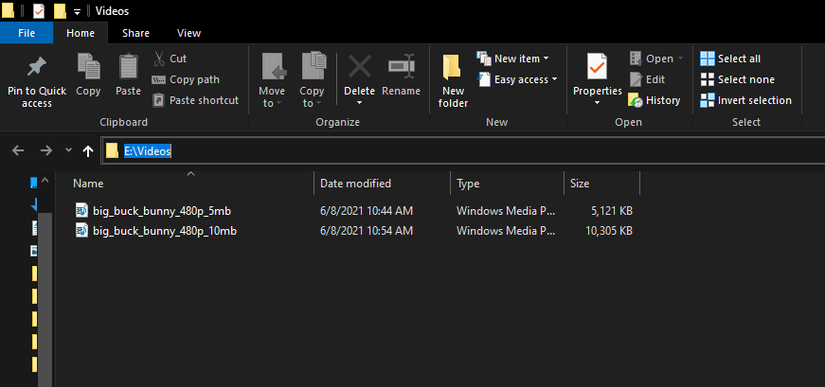The image size is (825, 387).
Task: Open file History
Action: click(x=654, y=100)
